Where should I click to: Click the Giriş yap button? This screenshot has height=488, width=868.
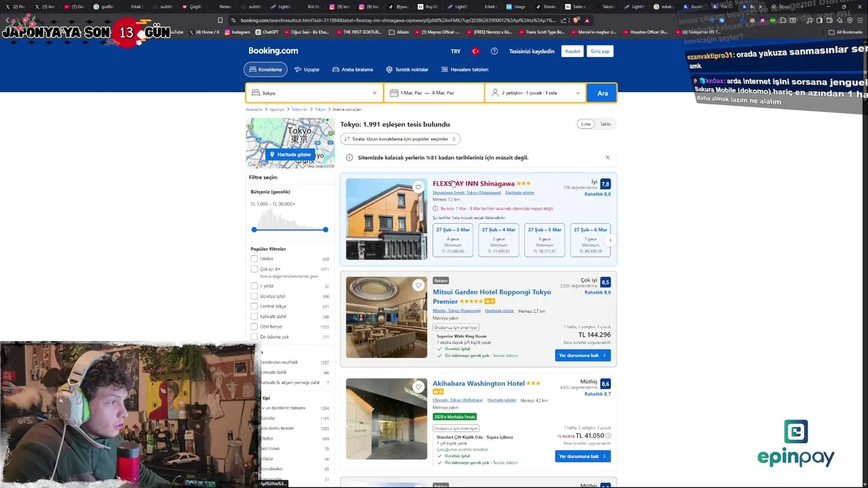pos(600,52)
